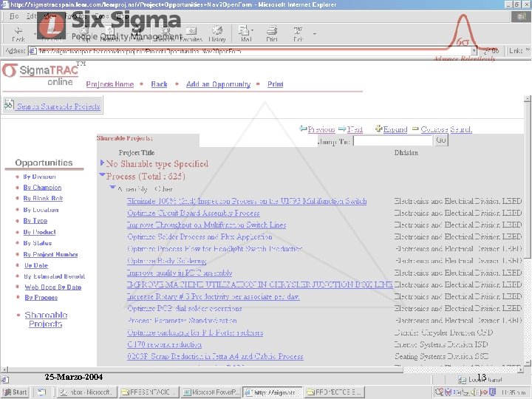View opportunities By Location
The height and width of the screenshot is (399, 532).
(41, 210)
